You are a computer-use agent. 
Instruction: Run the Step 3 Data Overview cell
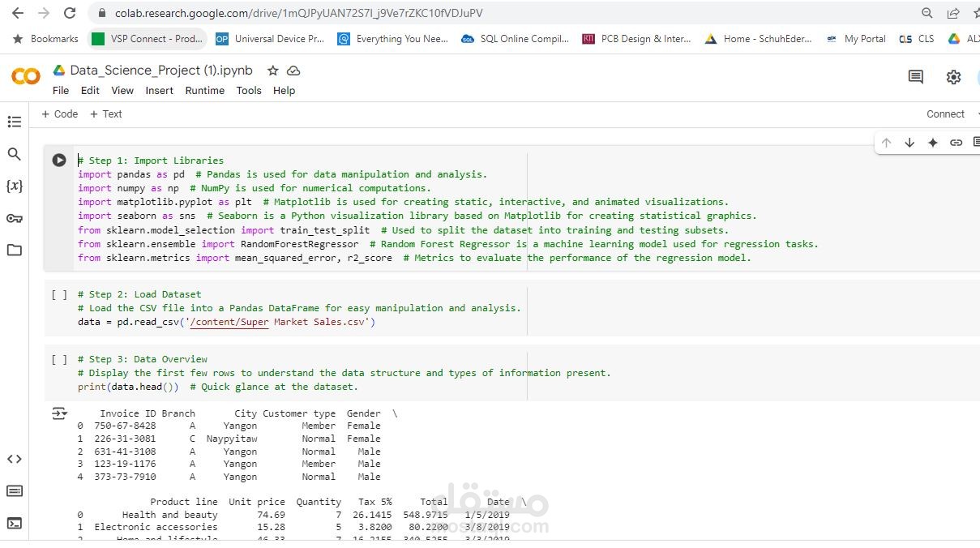click(59, 359)
